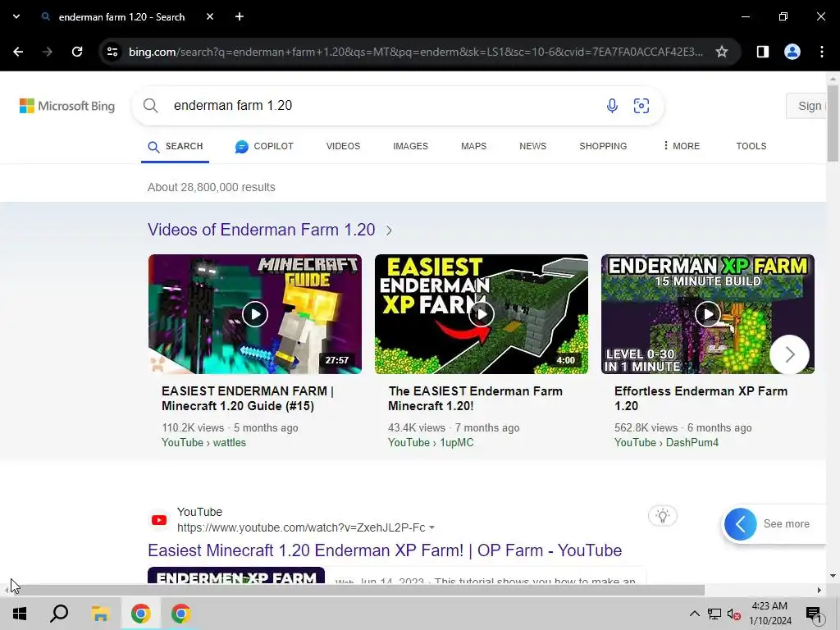Image resolution: width=840 pixels, height=630 pixels.
Task: Open Effortless Enderman XP Farm 1.20 title
Action: click(x=701, y=399)
